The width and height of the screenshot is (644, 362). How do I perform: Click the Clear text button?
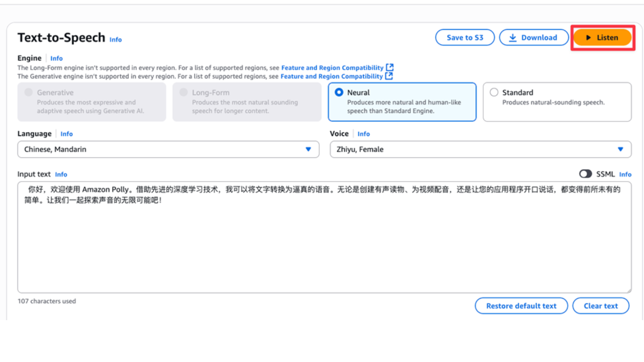click(x=600, y=306)
